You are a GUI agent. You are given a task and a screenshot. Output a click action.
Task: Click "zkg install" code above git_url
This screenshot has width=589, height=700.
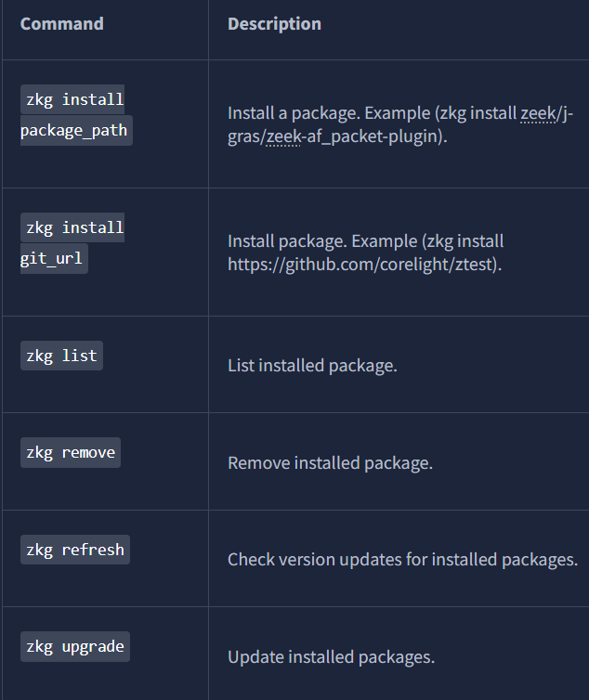[x=74, y=227]
